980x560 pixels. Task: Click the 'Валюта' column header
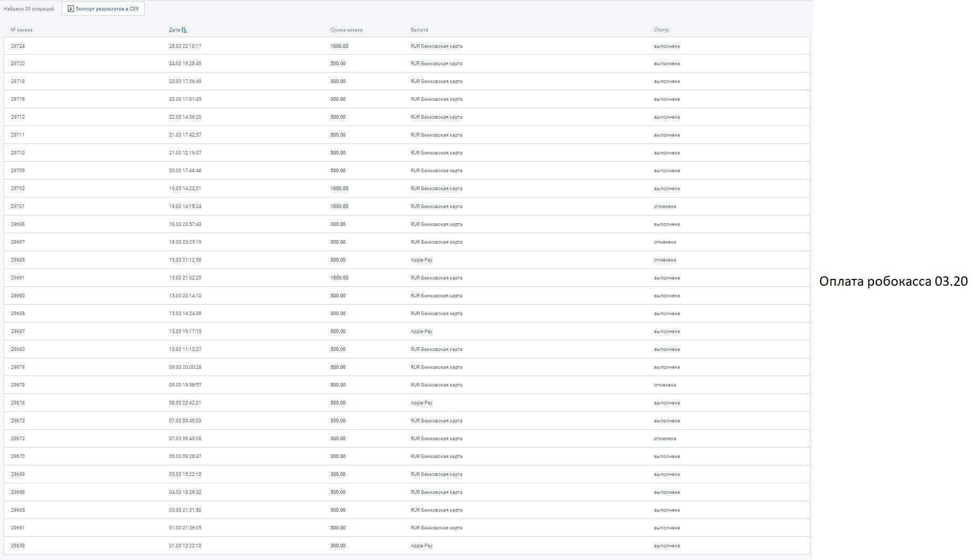point(419,30)
